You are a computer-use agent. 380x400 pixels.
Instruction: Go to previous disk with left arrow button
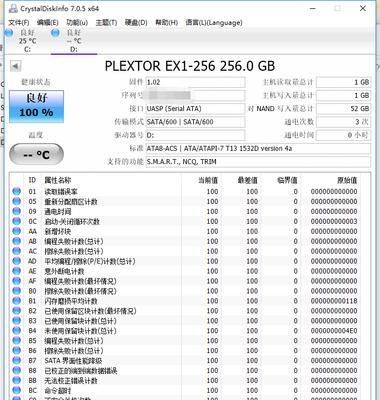[x=15, y=66]
